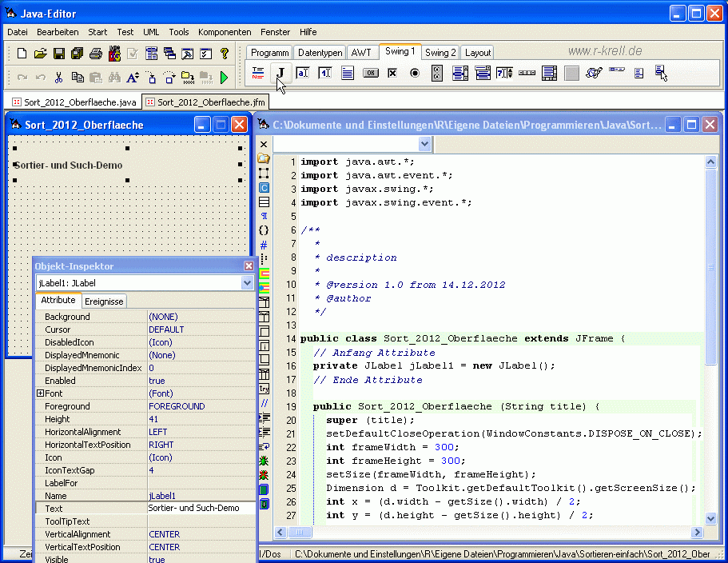Select the JCheckBox component in Swing palette
The image size is (728, 563).
392,74
